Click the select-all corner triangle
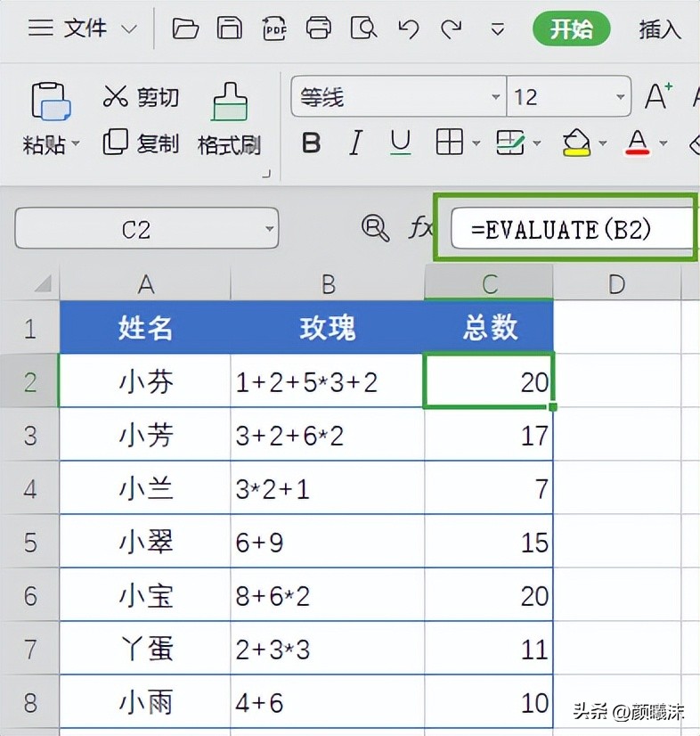The image size is (700, 736). tap(43, 283)
